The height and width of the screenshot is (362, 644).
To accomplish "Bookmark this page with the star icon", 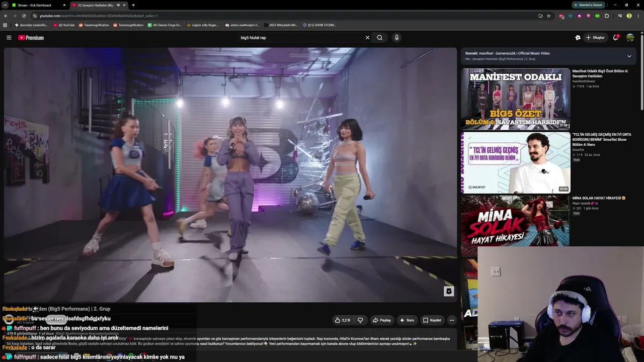I will [548, 16].
